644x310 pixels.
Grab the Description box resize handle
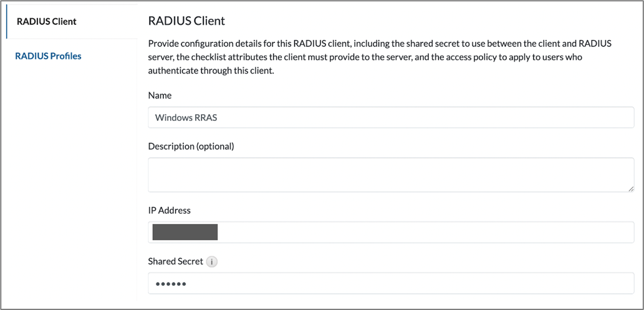(x=630, y=187)
